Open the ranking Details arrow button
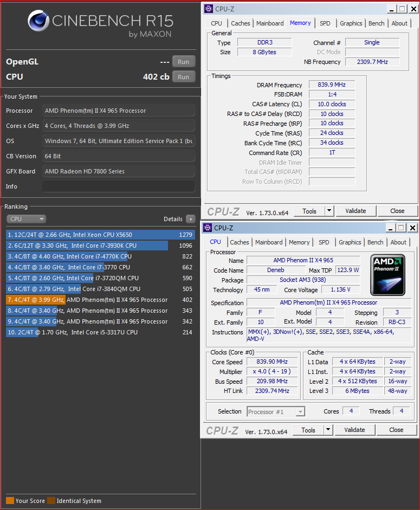The height and width of the screenshot is (510, 420). pyautogui.click(x=191, y=219)
